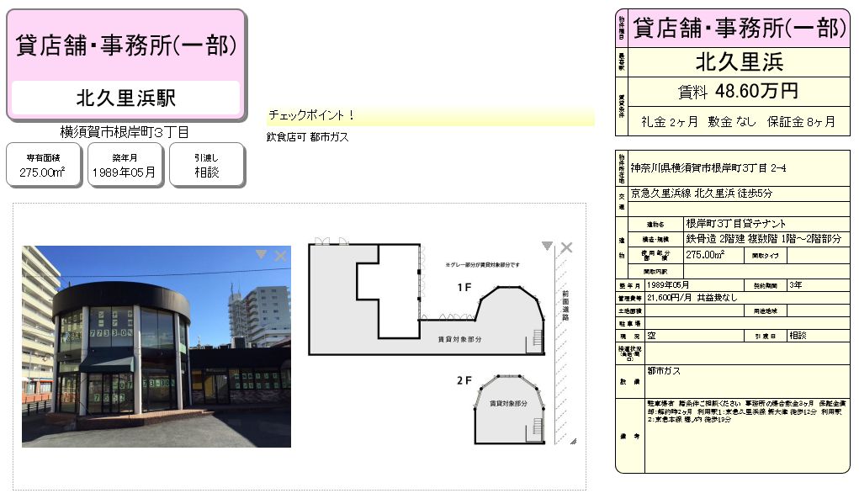This screenshot has width=859, height=504.
Task: Click the 保証金 8ヶ月 text
Action: [x=801, y=122]
